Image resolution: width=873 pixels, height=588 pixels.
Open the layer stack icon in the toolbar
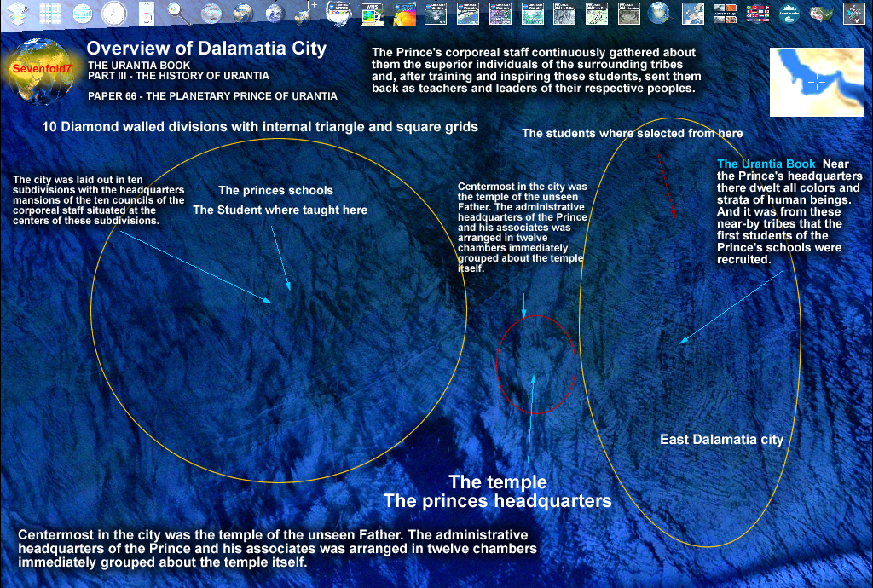18,14
